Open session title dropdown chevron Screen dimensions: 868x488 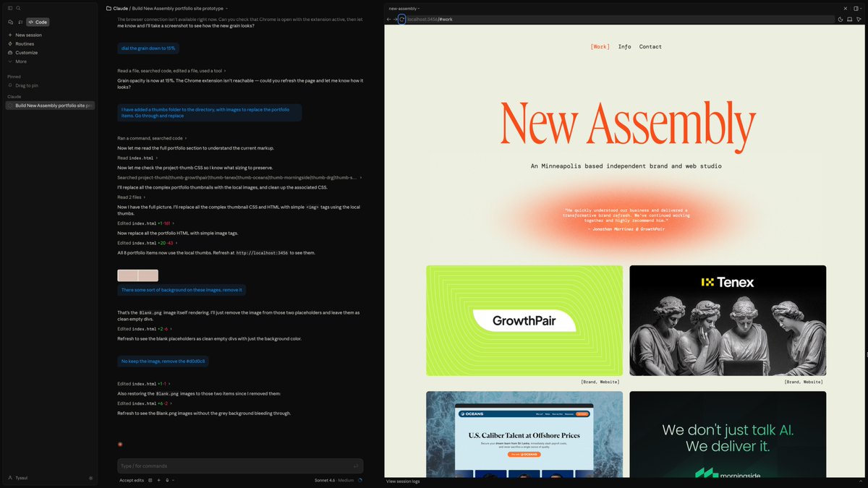[x=226, y=9]
